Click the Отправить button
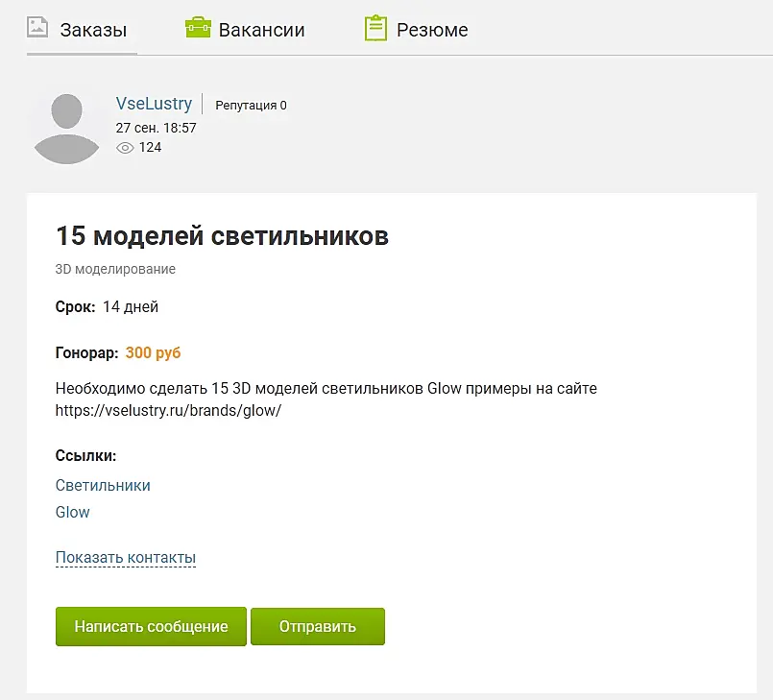 (x=318, y=626)
